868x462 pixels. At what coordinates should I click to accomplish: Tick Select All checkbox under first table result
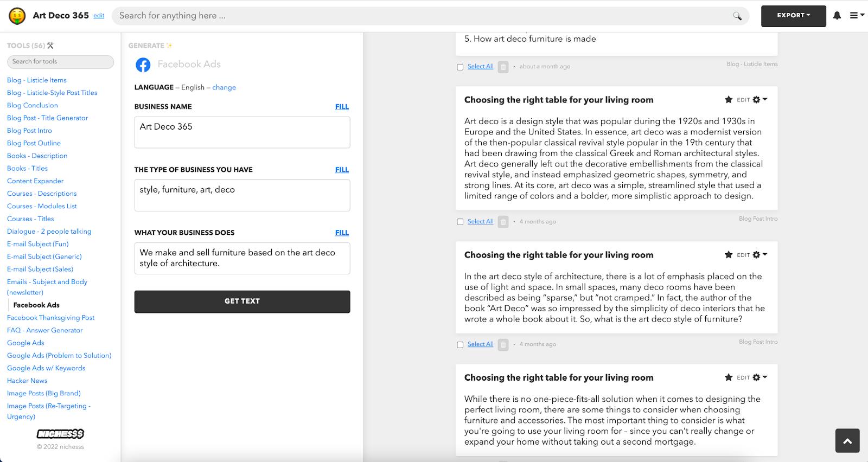[x=460, y=222]
